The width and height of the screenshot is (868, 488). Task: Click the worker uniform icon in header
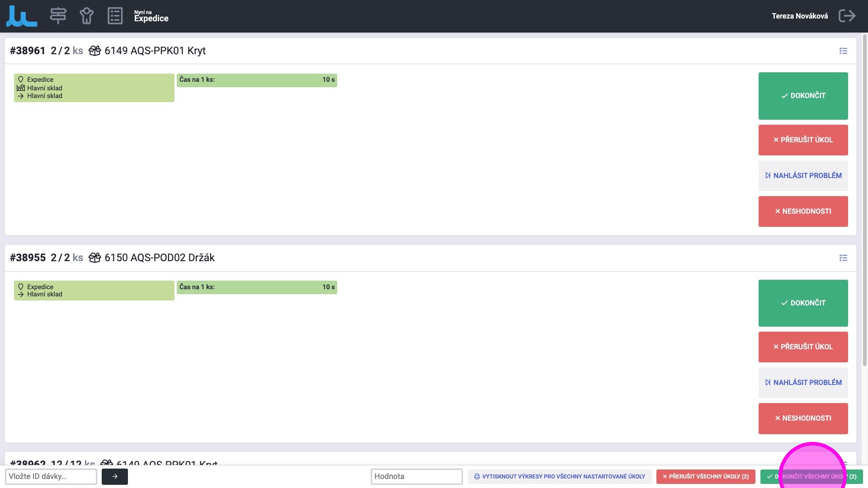[x=86, y=16]
